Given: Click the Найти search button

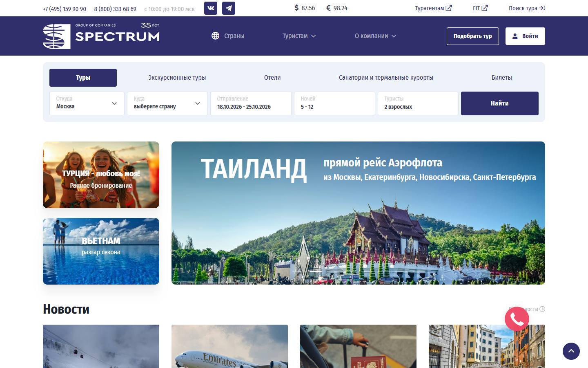Looking at the screenshot, I should [x=500, y=103].
